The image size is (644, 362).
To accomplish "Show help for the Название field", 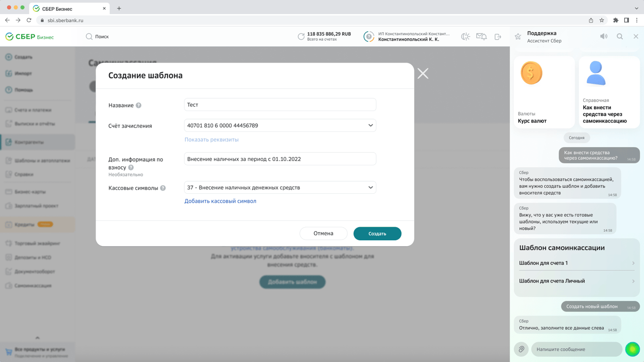I will (139, 106).
